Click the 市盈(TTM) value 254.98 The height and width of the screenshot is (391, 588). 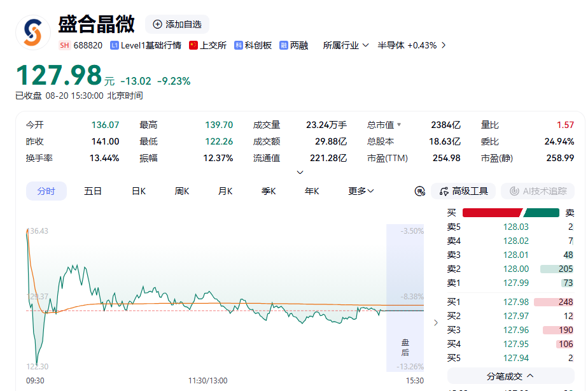pos(446,158)
